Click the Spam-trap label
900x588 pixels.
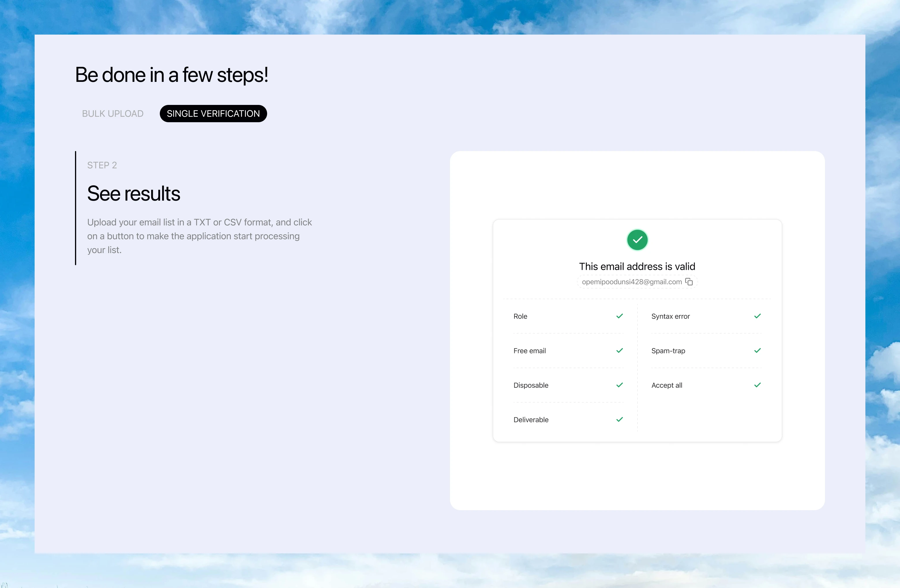coord(668,351)
